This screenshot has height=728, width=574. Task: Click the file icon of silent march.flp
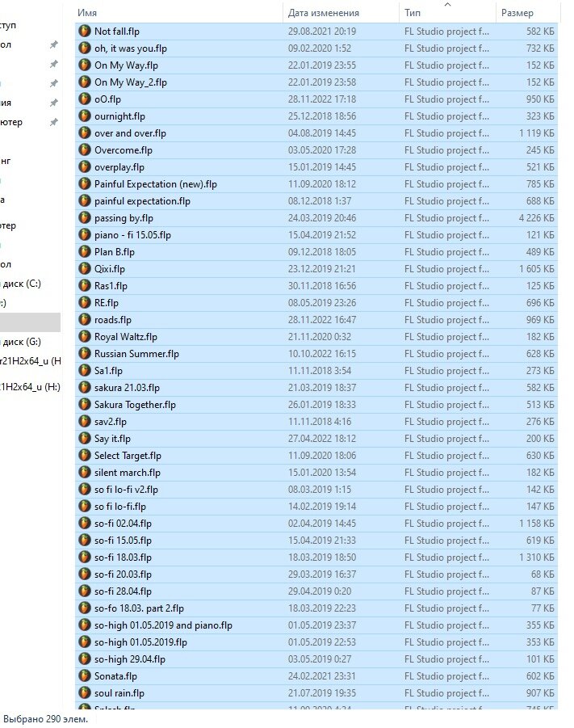coord(85,472)
